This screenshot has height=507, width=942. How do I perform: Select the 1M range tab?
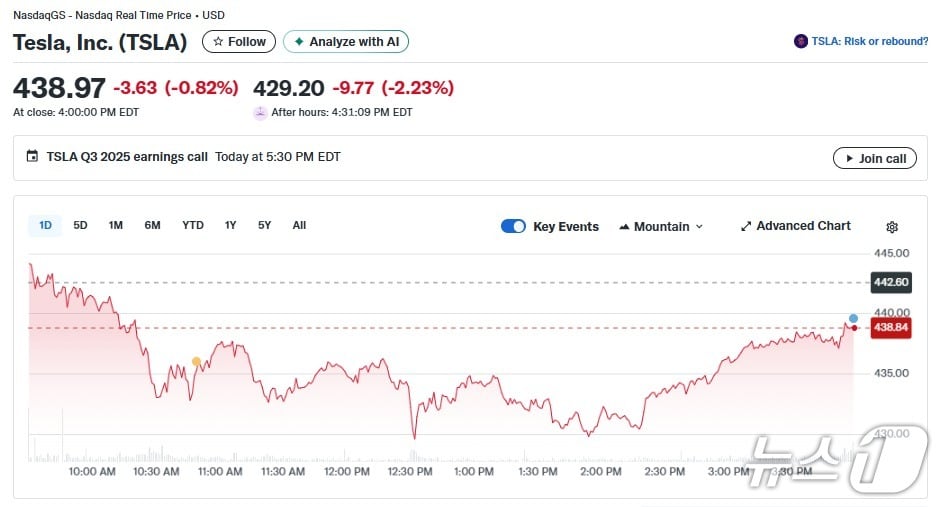tap(116, 225)
